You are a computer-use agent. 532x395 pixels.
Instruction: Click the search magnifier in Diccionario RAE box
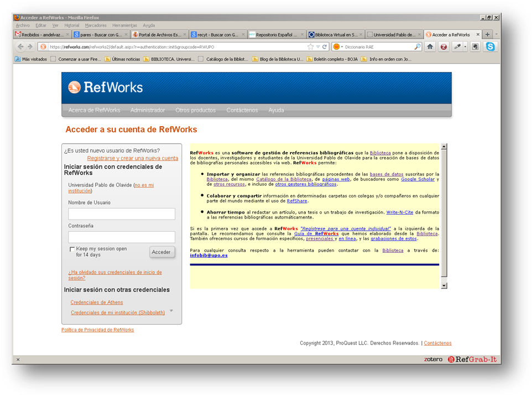pos(418,47)
